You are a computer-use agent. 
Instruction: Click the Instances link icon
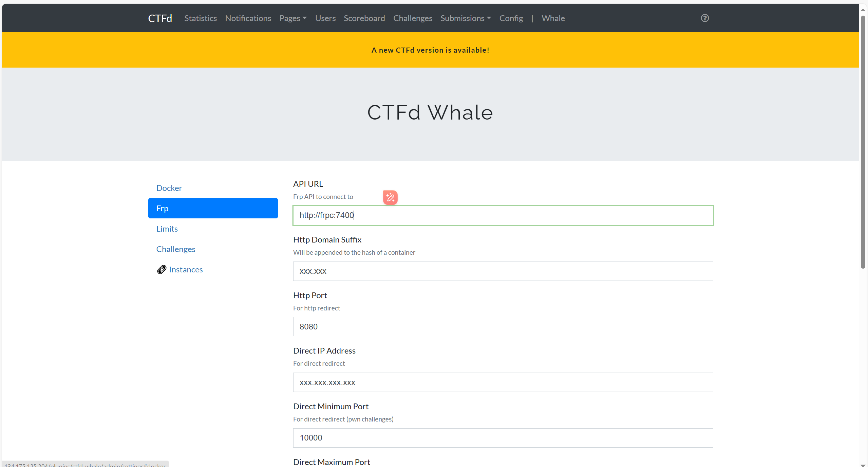pos(162,269)
